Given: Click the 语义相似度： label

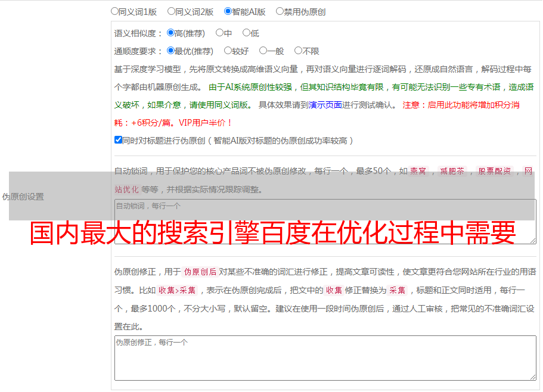Looking at the screenshot, I should coord(138,33).
